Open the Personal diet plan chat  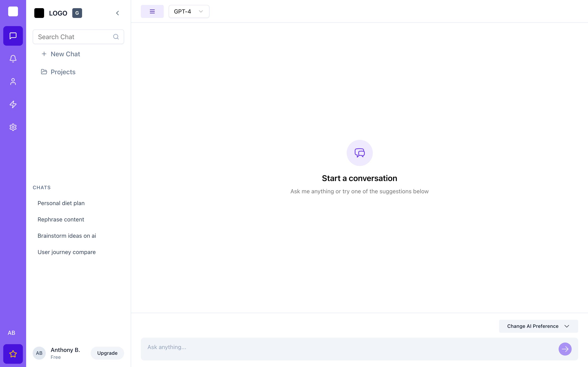tap(61, 203)
